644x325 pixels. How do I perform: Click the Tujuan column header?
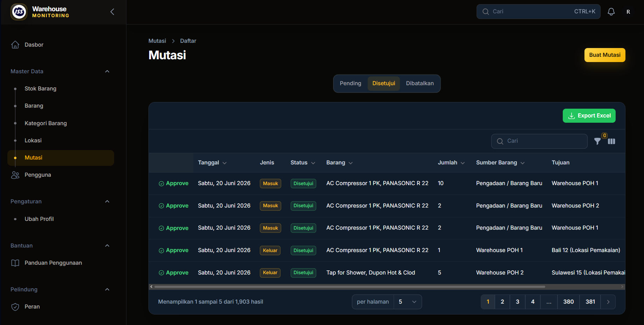tap(561, 163)
